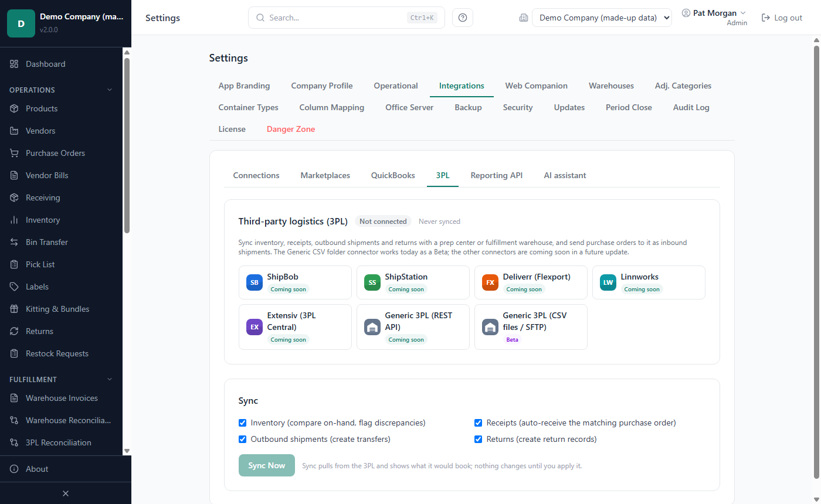The height and width of the screenshot is (504, 821).
Task: Click the Purchase Orders cart icon
Action: pos(14,153)
